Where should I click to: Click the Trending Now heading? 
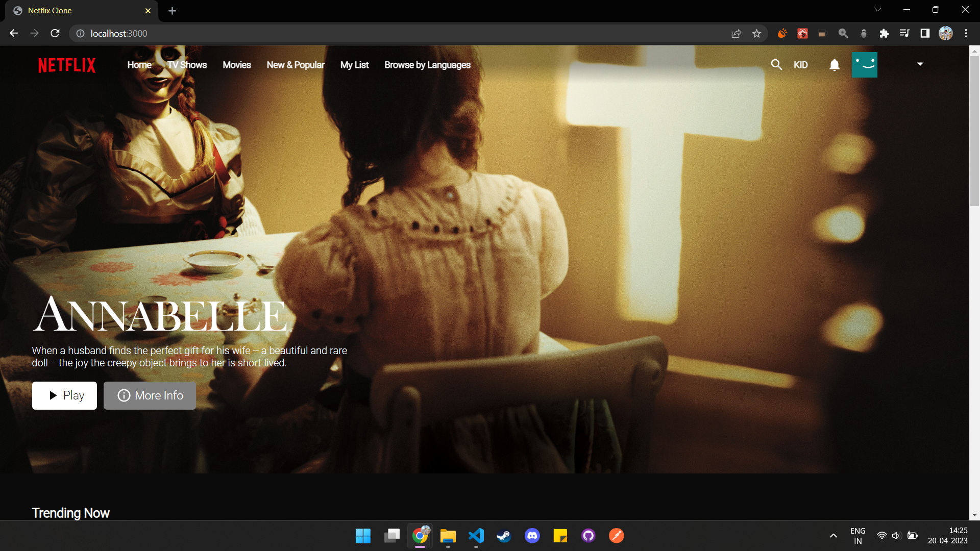point(70,513)
